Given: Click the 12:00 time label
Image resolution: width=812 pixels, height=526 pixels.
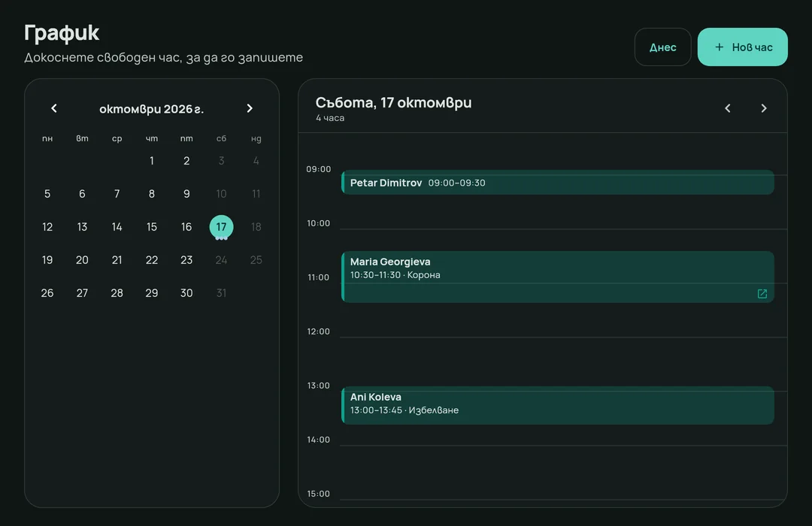Looking at the screenshot, I should coord(319,331).
